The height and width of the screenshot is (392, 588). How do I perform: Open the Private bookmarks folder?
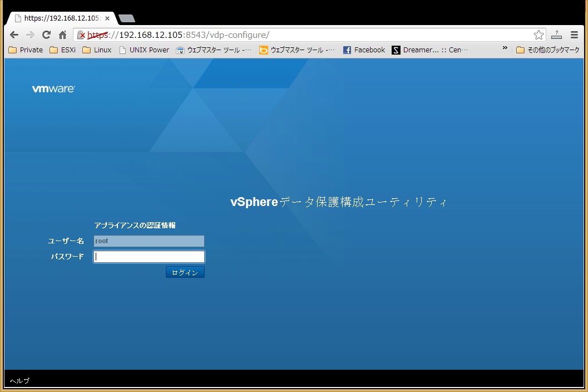click(x=26, y=50)
